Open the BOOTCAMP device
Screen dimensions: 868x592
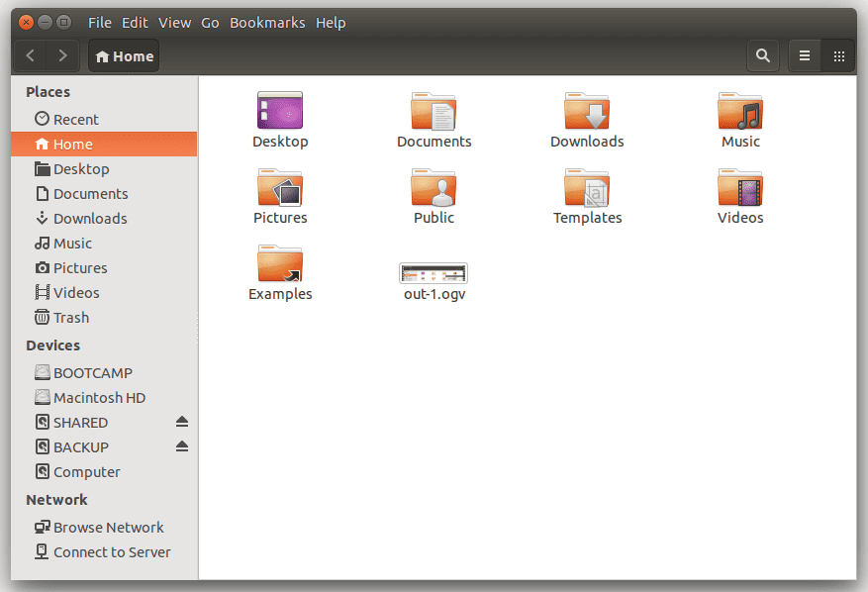pos(104,372)
